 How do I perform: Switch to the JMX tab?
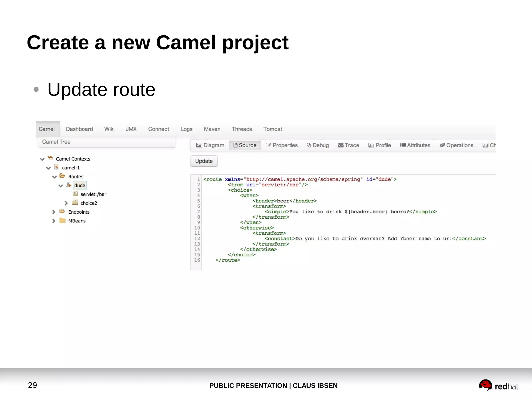click(131, 129)
